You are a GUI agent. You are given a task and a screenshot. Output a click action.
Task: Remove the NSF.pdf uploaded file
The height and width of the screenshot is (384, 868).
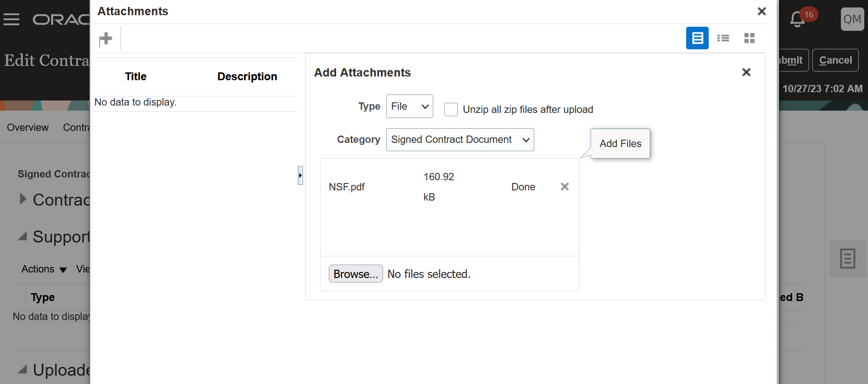(x=565, y=187)
